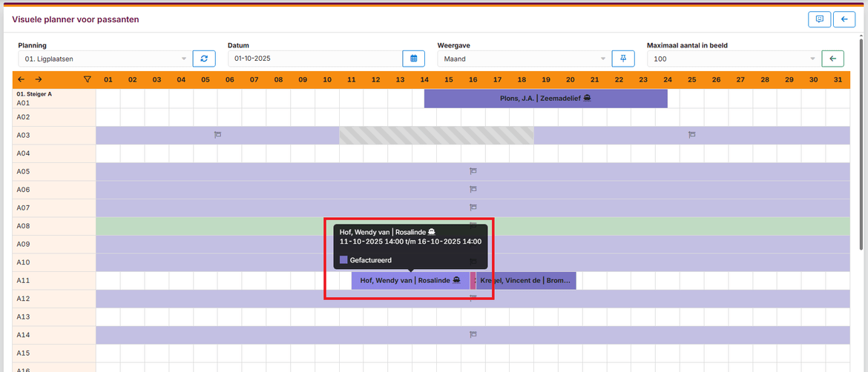Click day 01 in the orange header

pos(108,79)
